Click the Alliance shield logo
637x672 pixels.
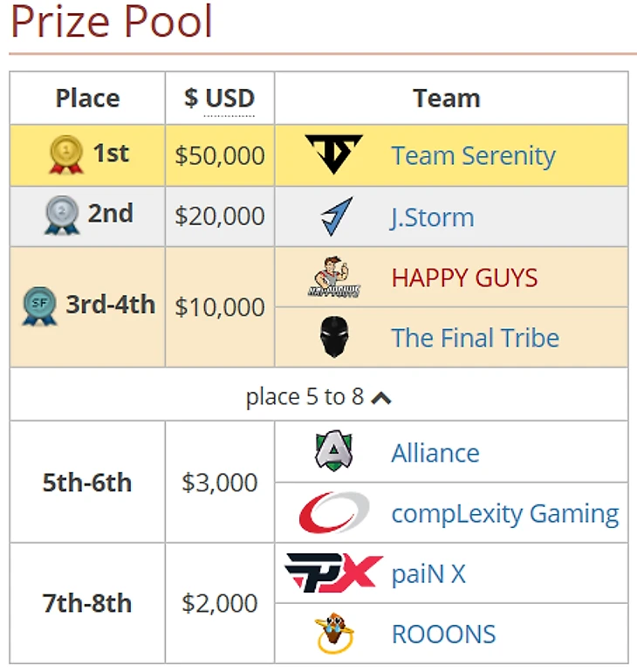pyautogui.click(x=333, y=450)
